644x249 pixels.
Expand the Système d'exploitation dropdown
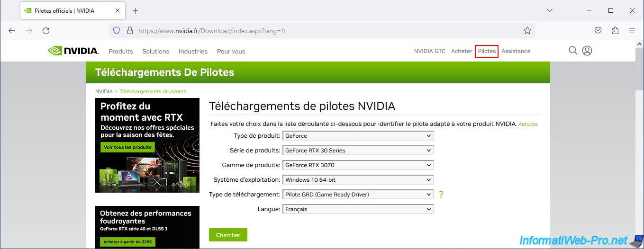tap(358, 180)
